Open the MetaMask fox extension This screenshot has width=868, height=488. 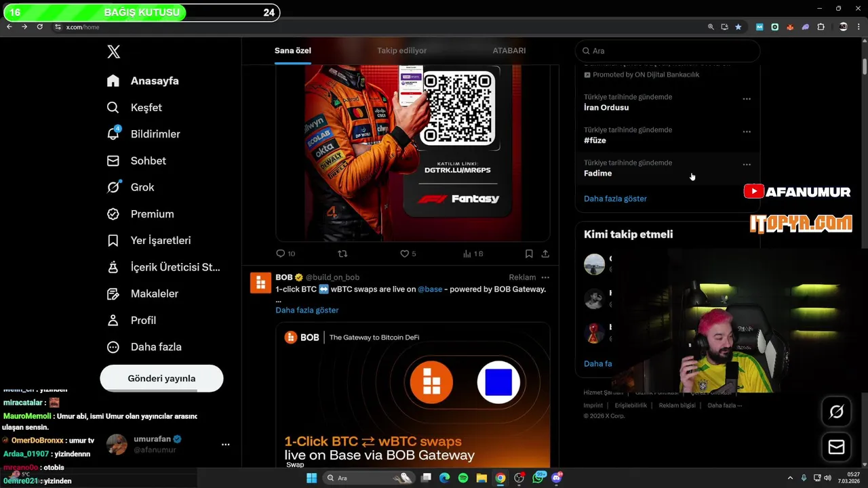pos(790,27)
